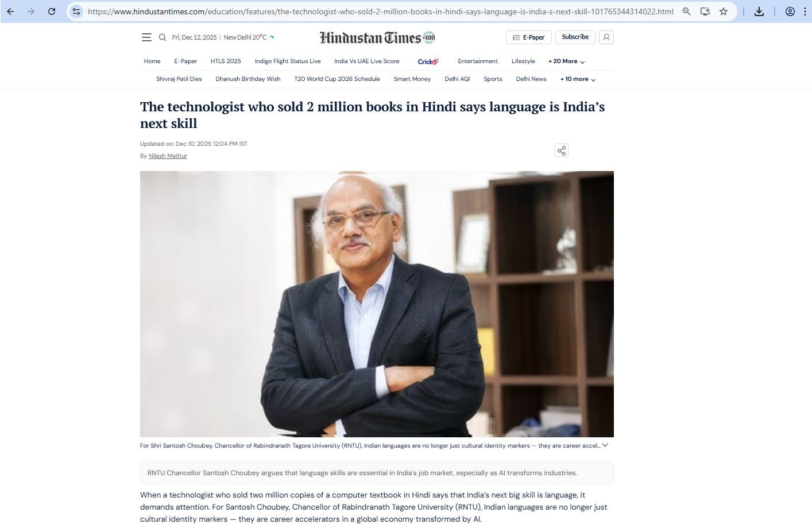Screen dimensions: 812x532
Task: Open author Nilesh Mathur's page
Action: coord(168,156)
